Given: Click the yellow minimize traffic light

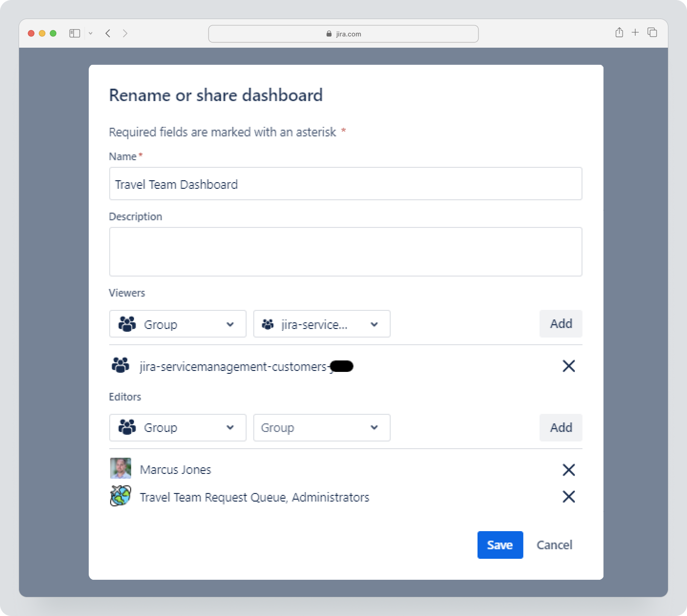Looking at the screenshot, I should coord(42,33).
